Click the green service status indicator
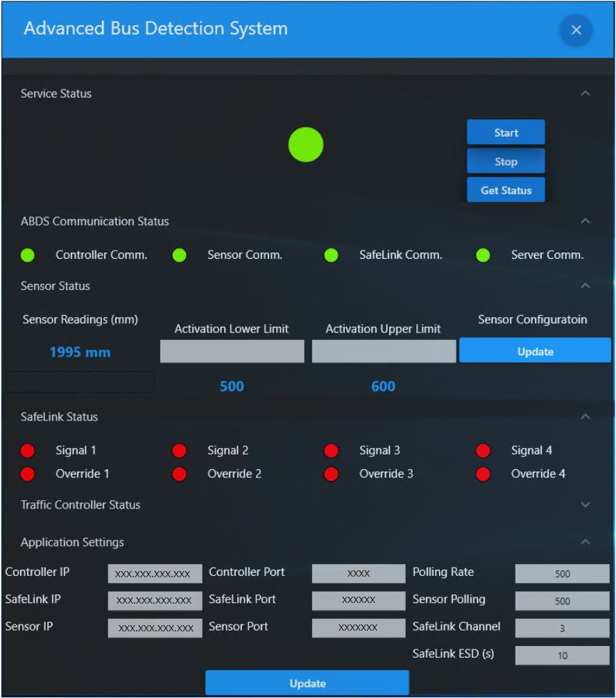 pyautogui.click(x=305, y=143)
